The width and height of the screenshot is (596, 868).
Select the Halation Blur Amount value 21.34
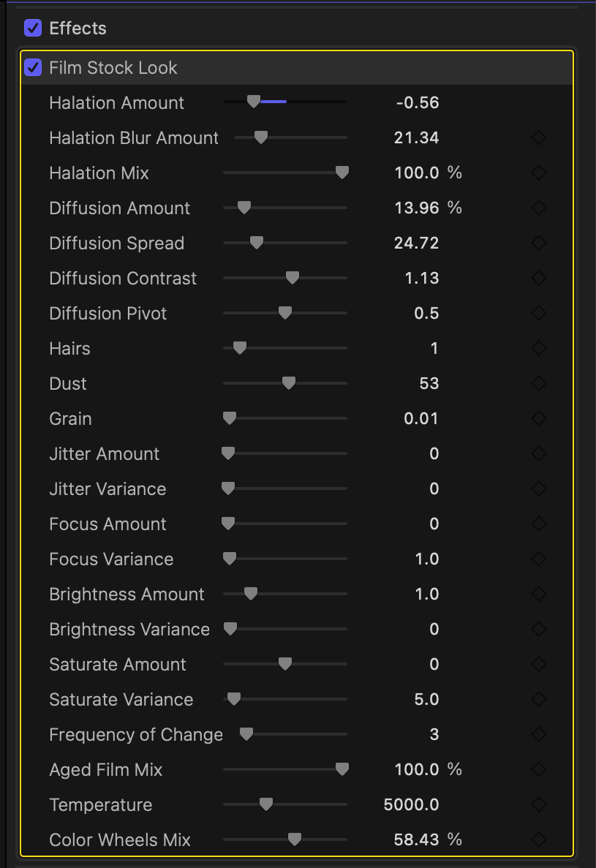pos(416,137)
